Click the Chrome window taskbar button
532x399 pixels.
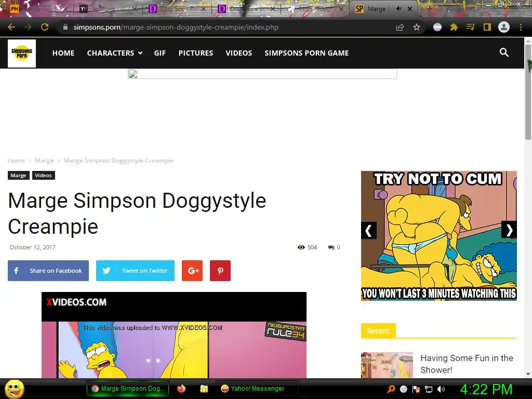[x=128, y=389]
